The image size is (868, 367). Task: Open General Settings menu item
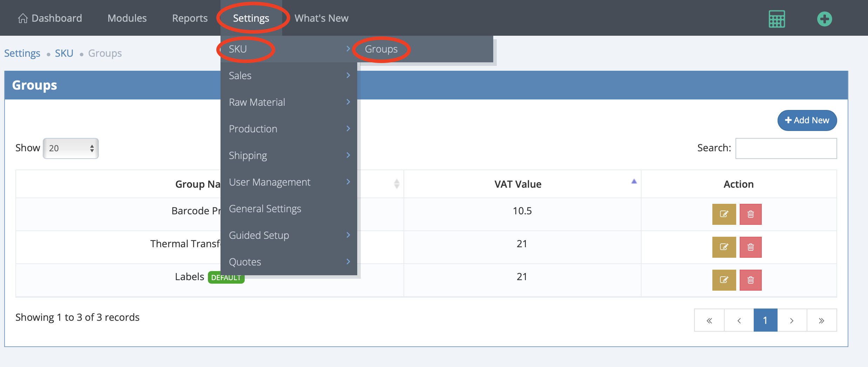[265, 209]
